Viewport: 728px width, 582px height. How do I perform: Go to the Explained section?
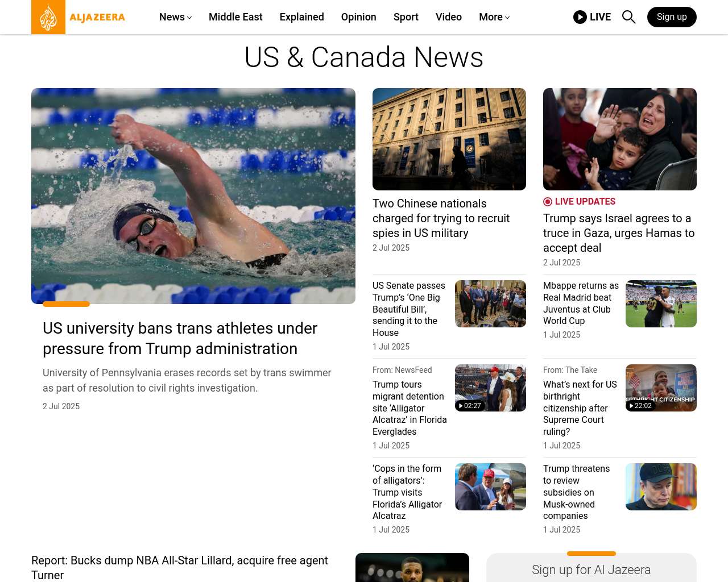pos(302,17)
